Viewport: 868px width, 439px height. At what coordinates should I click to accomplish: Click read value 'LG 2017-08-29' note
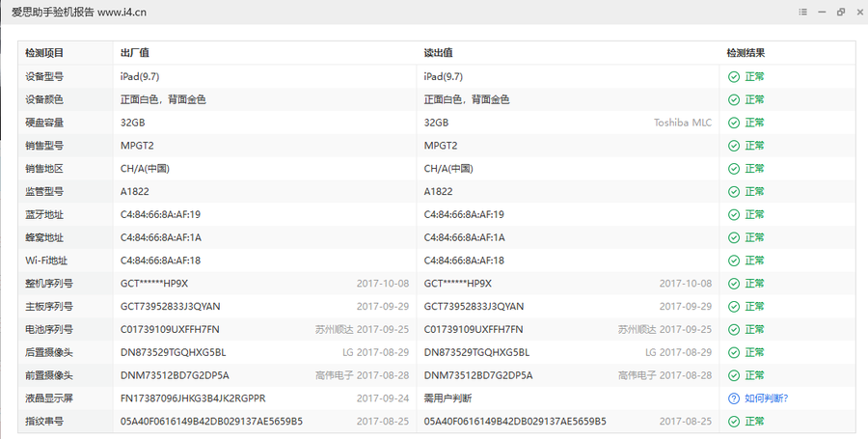click(x=678, y=352)
